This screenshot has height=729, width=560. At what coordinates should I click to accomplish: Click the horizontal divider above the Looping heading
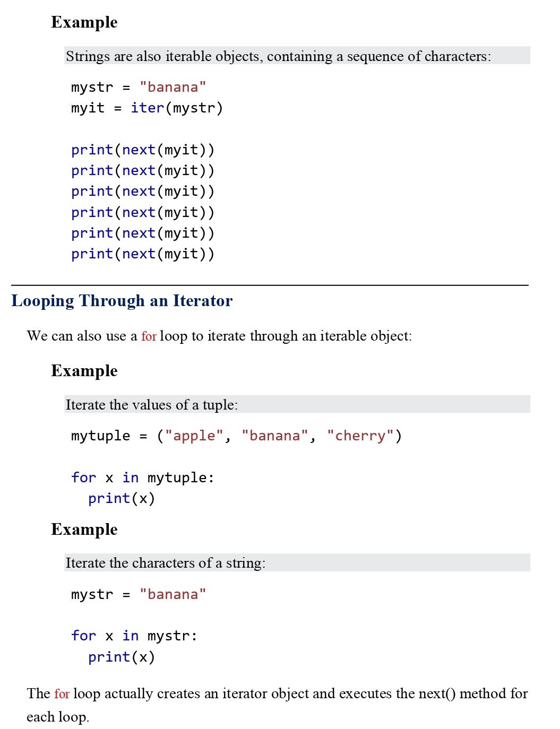[270, 285]
